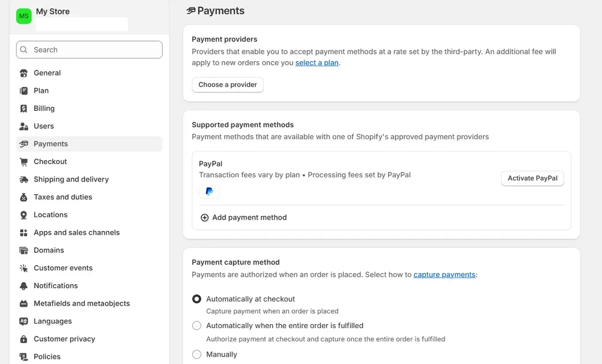This screenshot has width=602, height=364.
Task: Open Languages using the translation icon
Action: point(23,321)
